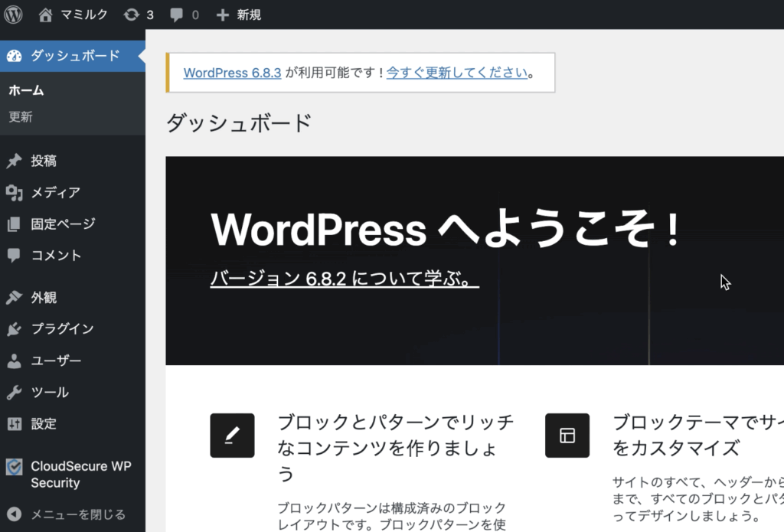Screen dimensions: 784x532
Task: Click the 今すぐ更新してください update link
Action: (457, 73)
